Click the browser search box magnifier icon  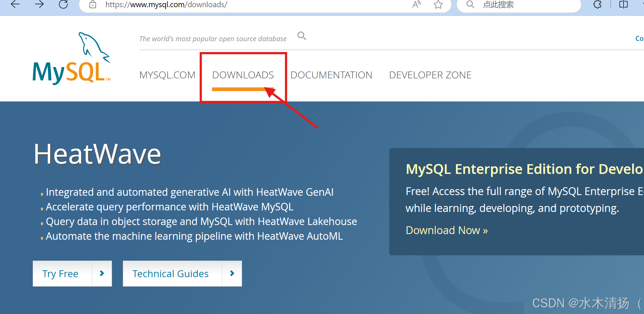pos(470,4)
